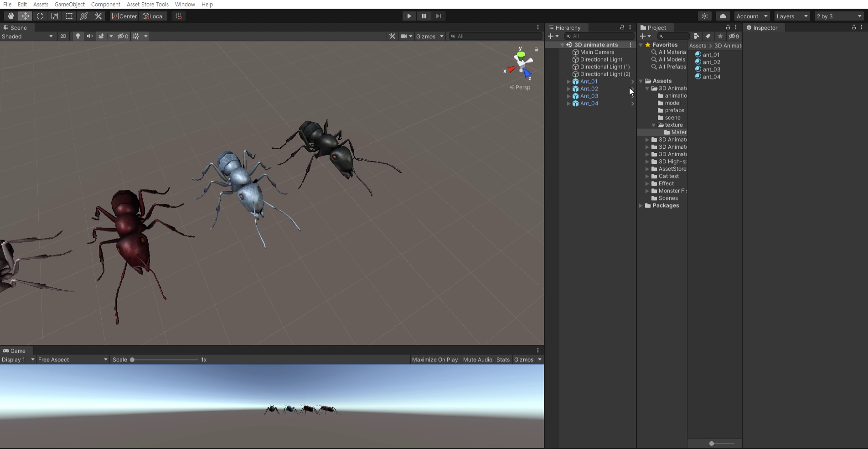Click Scene search field
The height and width of the screenshot is (449, 868).
click(495, 36)
